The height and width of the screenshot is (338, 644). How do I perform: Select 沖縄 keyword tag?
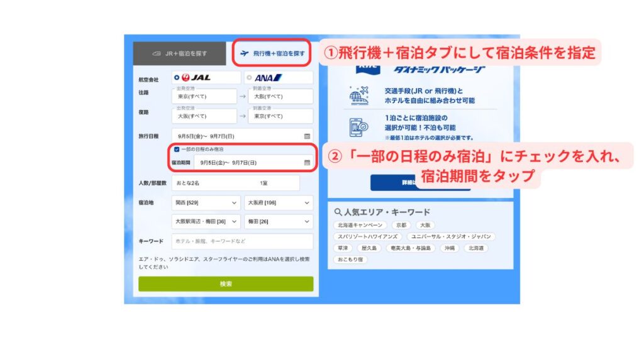tap(450, 248)
